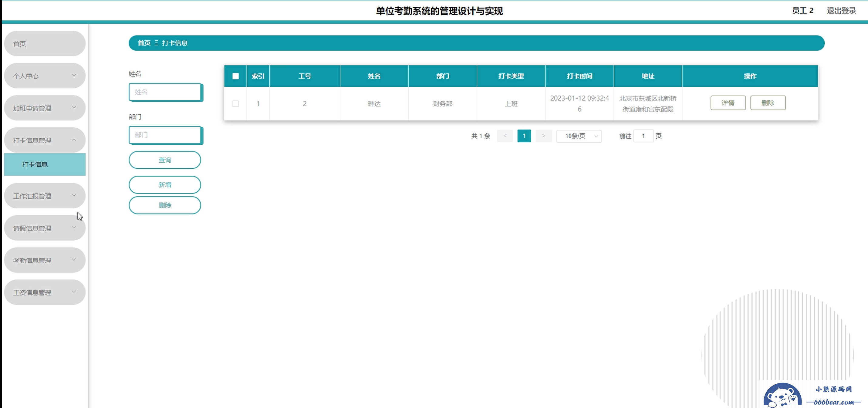This screenshot has width=868, height=408.
Task: Click the 上班 punch type cell
Action: pyautogui.click(x=511, y=104)
